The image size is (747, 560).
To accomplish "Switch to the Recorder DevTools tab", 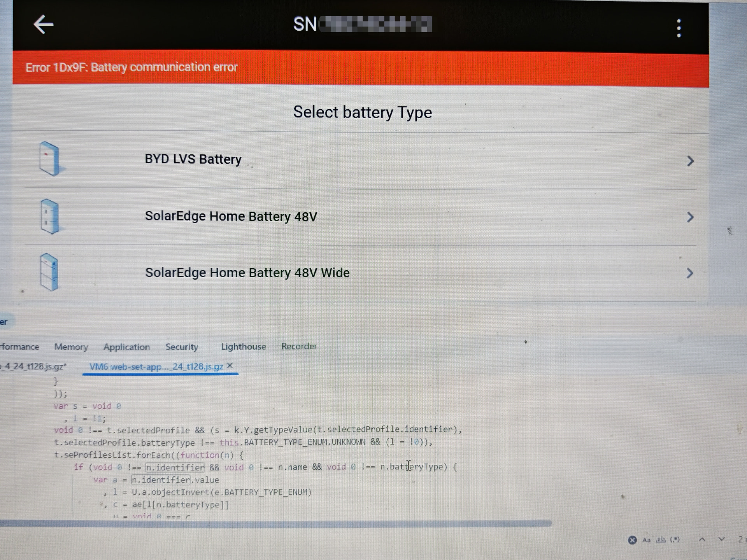I will (x=299, y=346).
